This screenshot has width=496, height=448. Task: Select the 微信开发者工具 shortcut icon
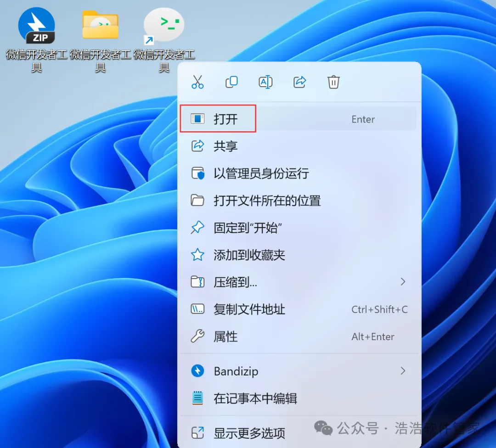[x=164, y=26]
